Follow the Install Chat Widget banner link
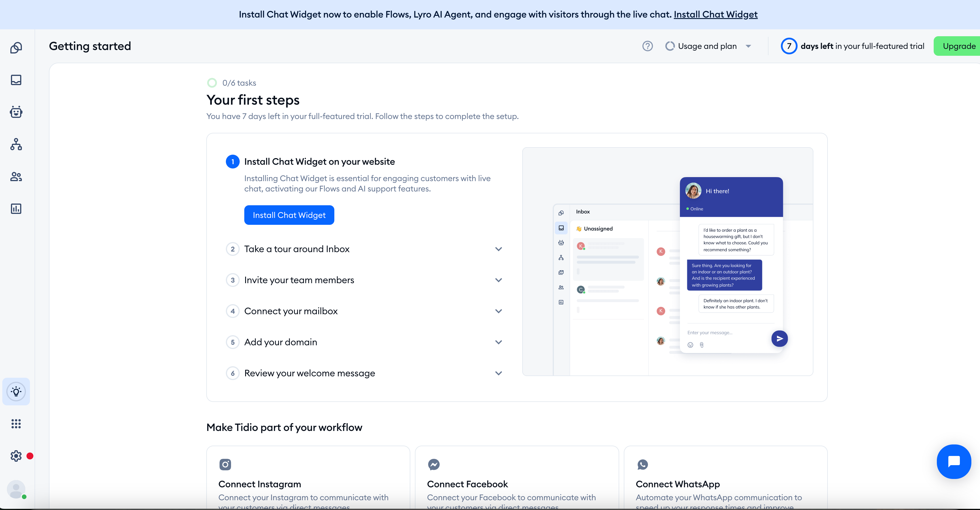 point(716,14)
